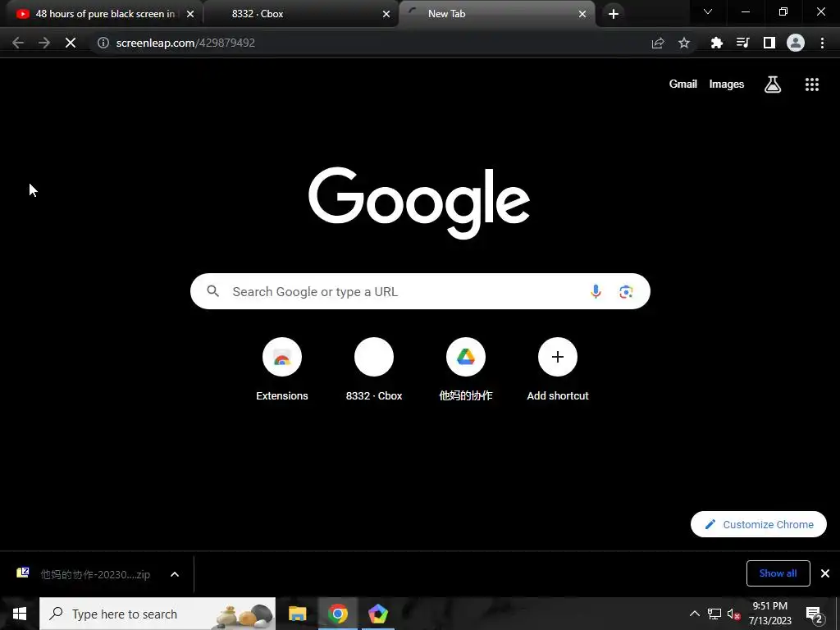Start voice search microphone
The image size is (840, 630).
pos(596,291)
